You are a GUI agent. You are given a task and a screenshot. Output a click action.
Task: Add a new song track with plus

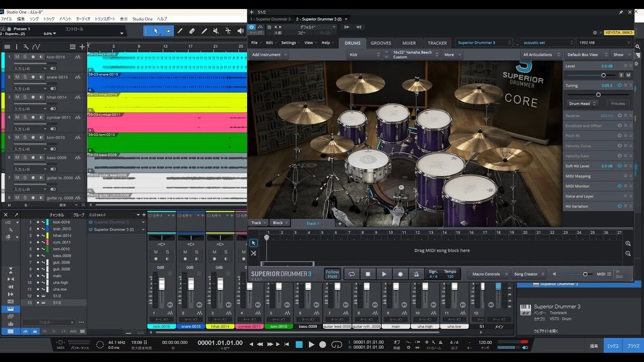tap(339, 223)
